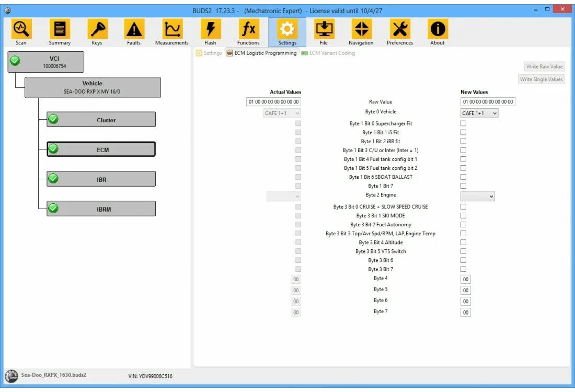Enable new iBR fit checkbox
Image resolution: width=575 pixels, height=392 pixels.
(464, 141)
